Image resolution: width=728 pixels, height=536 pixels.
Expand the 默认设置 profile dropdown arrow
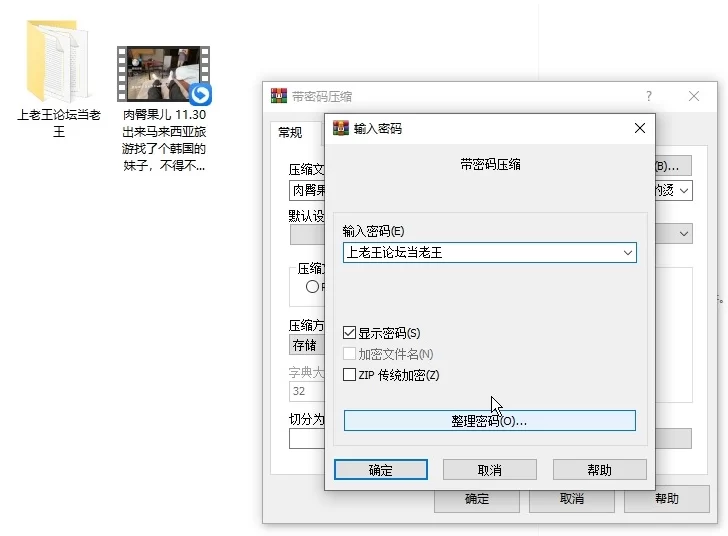[x=683, y=234]
